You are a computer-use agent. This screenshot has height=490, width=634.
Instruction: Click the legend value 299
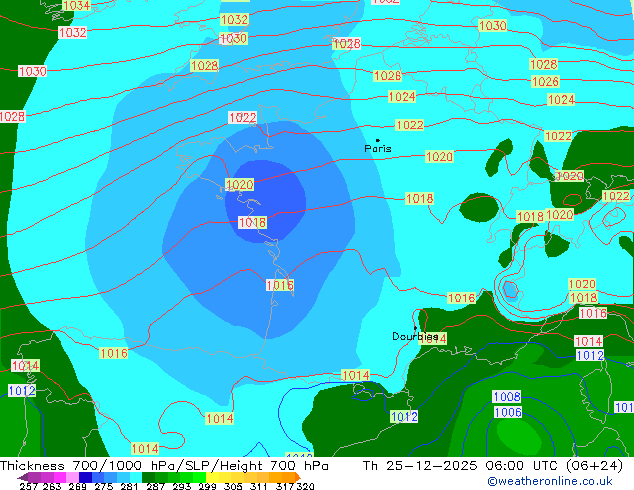pos(207,486)
